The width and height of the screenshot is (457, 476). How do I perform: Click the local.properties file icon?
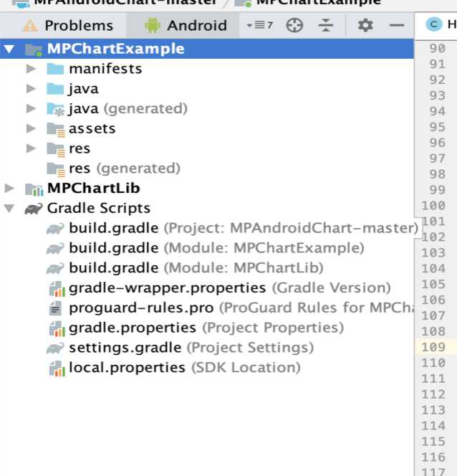coord(57,368)
